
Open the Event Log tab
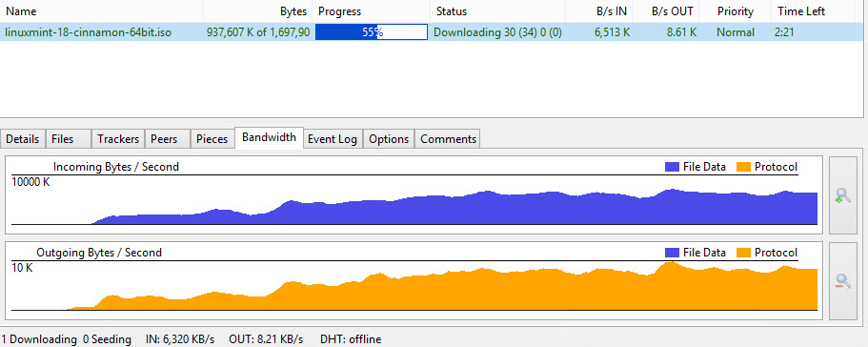[333, 139]
